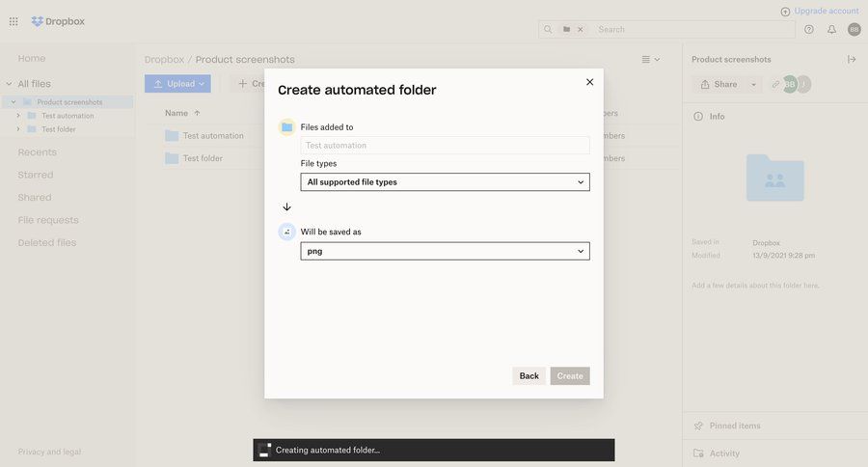868x467 pixels.
Task: Open the Will be saved as dropdown
Action: tap(445, 251)
